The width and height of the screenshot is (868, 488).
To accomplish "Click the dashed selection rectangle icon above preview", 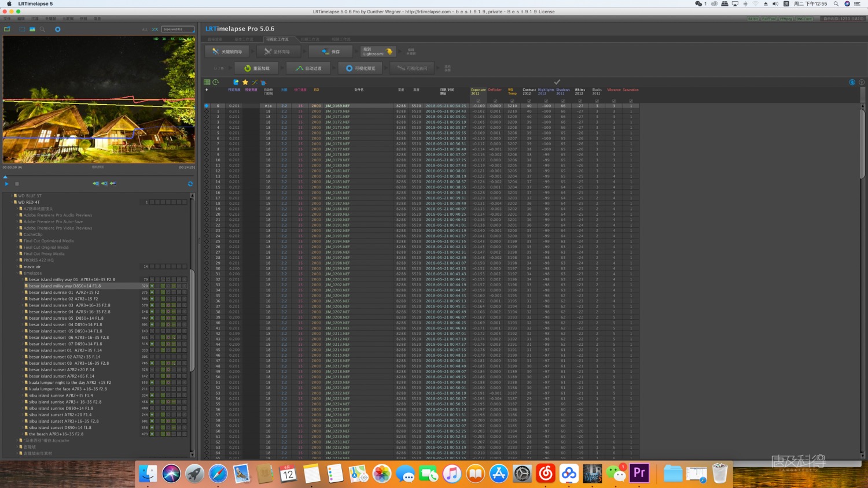I will 22,29.
